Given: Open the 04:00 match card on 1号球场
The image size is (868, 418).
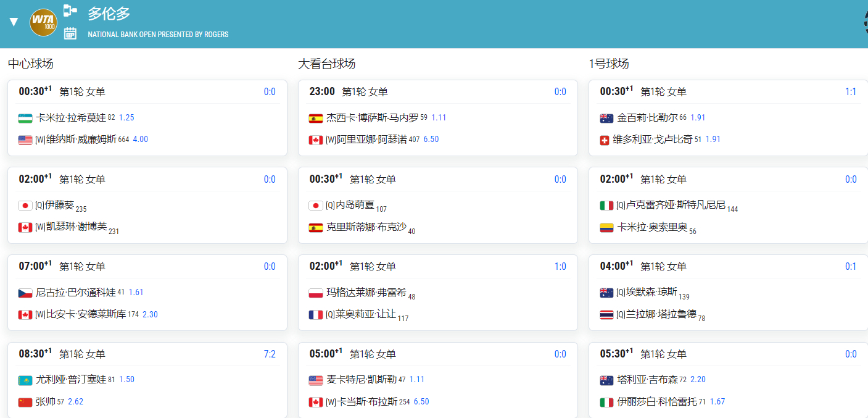Looking at the screenshot, I should click(728, 293).
